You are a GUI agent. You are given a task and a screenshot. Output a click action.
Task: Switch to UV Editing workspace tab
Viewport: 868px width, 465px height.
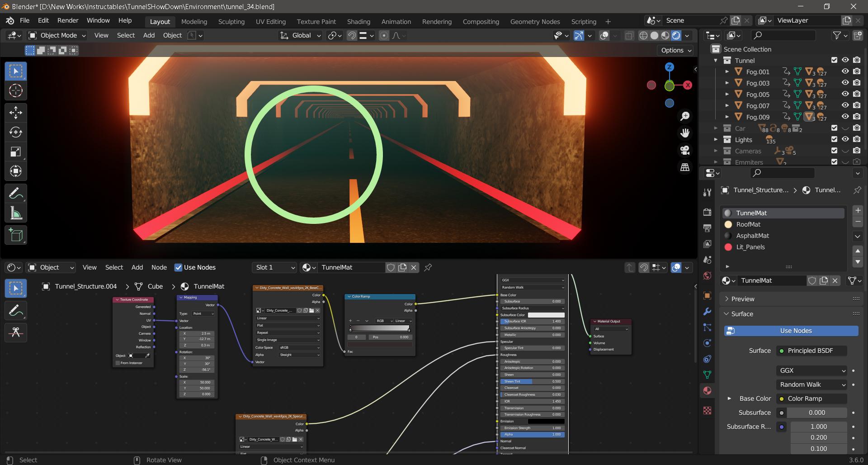[270, 21]
